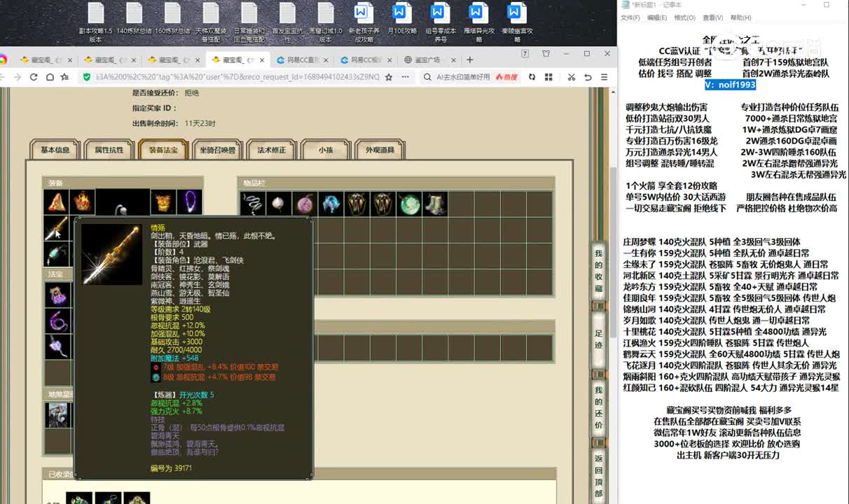The image size is (849, 504).
Task: Select the flame equipment icon
Action: [x=82, y=202]
